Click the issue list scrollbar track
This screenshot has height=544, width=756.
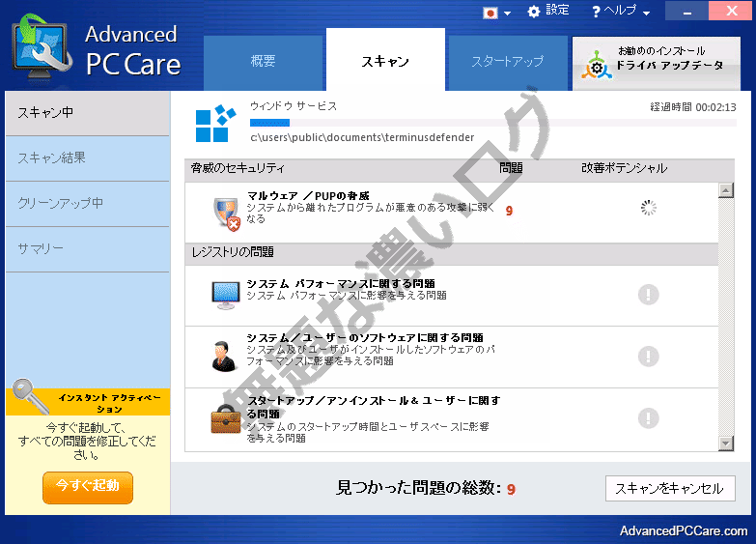click(x=726, y=317)
